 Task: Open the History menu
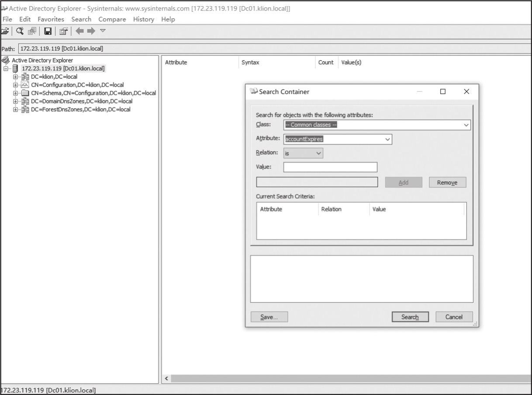click(x=144, y=19)
